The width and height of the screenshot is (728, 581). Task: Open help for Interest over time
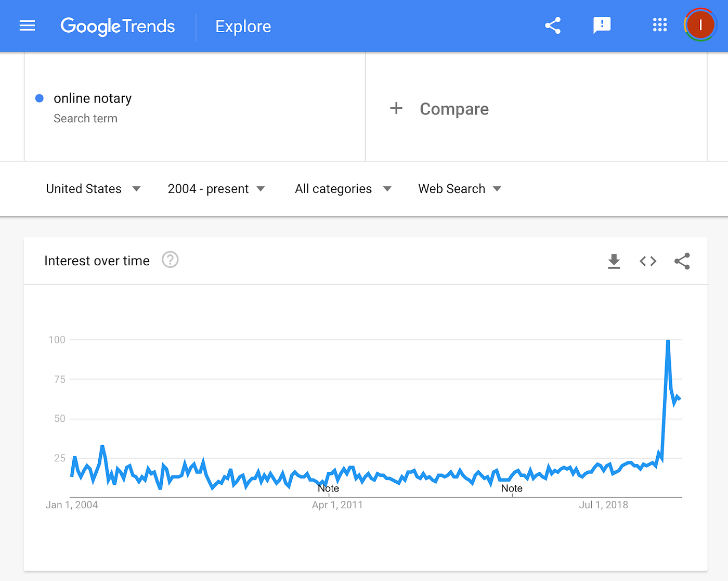(x=170, y=260)
